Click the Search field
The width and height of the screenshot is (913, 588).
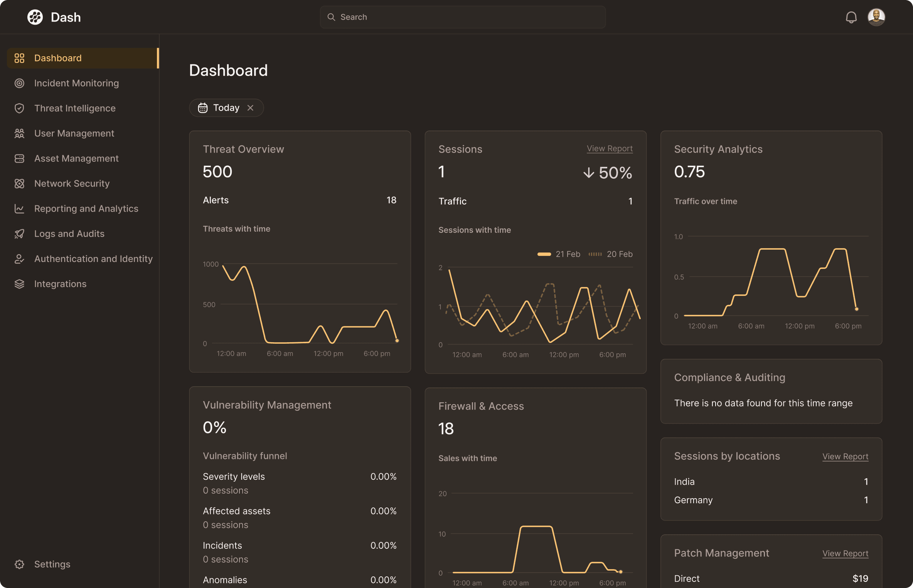point(462,17)
